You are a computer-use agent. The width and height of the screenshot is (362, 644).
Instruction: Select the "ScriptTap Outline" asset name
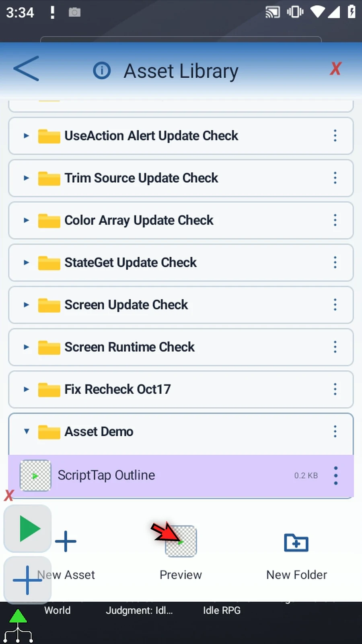[106, 475]
